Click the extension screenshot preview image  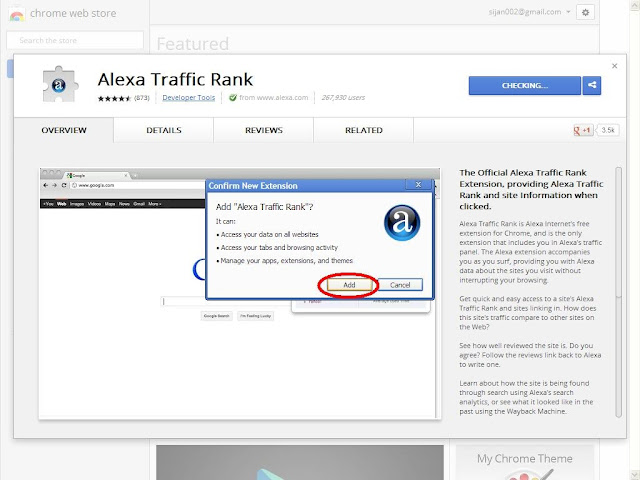pos(240,293)
